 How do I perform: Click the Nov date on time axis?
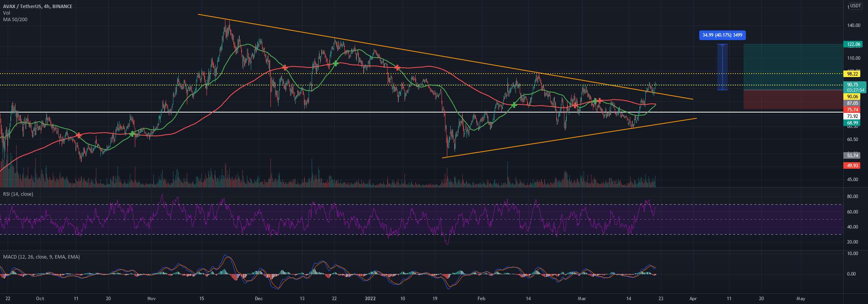[152, 299]
